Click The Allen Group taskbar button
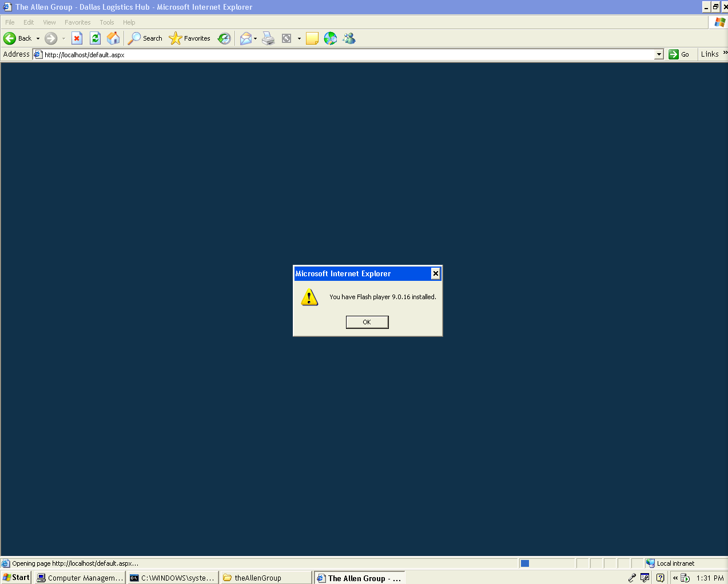Image resolution: width=728 pixels, height=584 pixels. [x=359, y=578]
